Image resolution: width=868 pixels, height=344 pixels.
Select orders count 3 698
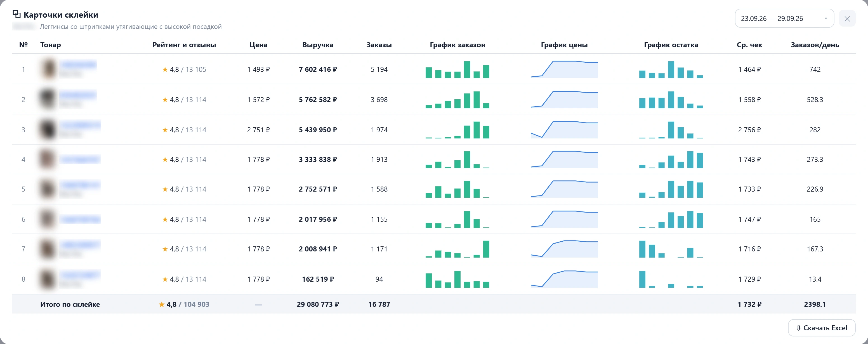tap(379, 100)
